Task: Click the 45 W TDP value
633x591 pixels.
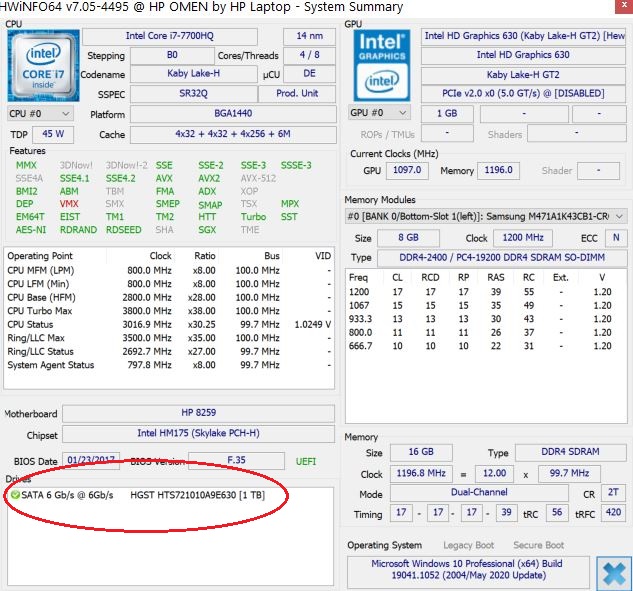Action: click(x=53, y=134)
